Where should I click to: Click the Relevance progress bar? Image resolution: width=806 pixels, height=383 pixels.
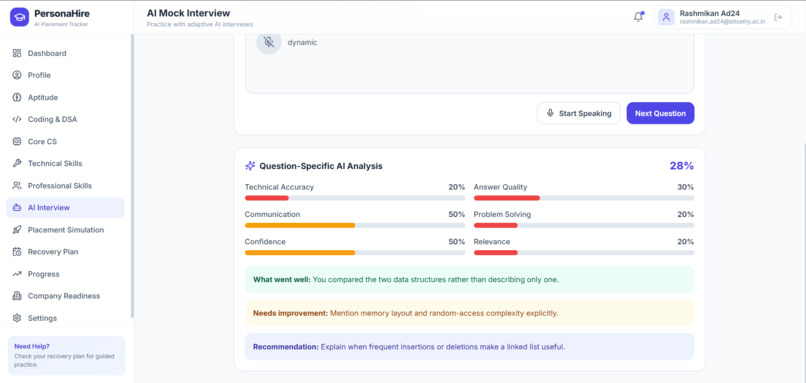pyautogui.click(x=584, y=252)
